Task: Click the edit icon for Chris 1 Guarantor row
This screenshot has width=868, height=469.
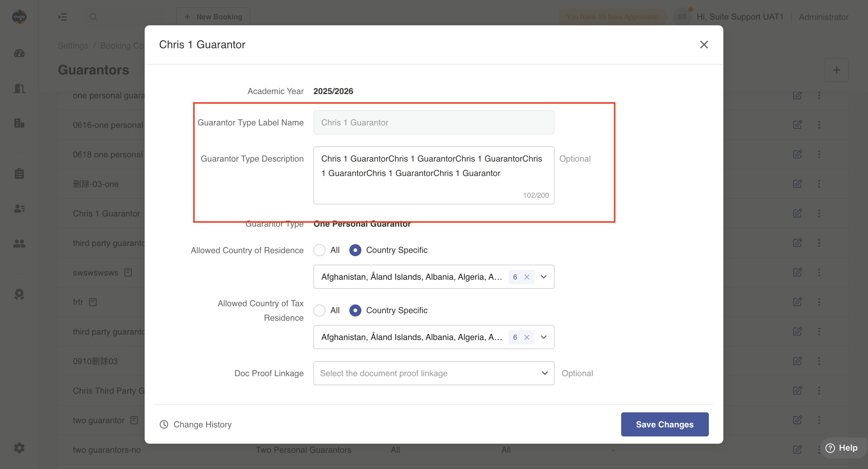Action: click(x=797, y=213)
